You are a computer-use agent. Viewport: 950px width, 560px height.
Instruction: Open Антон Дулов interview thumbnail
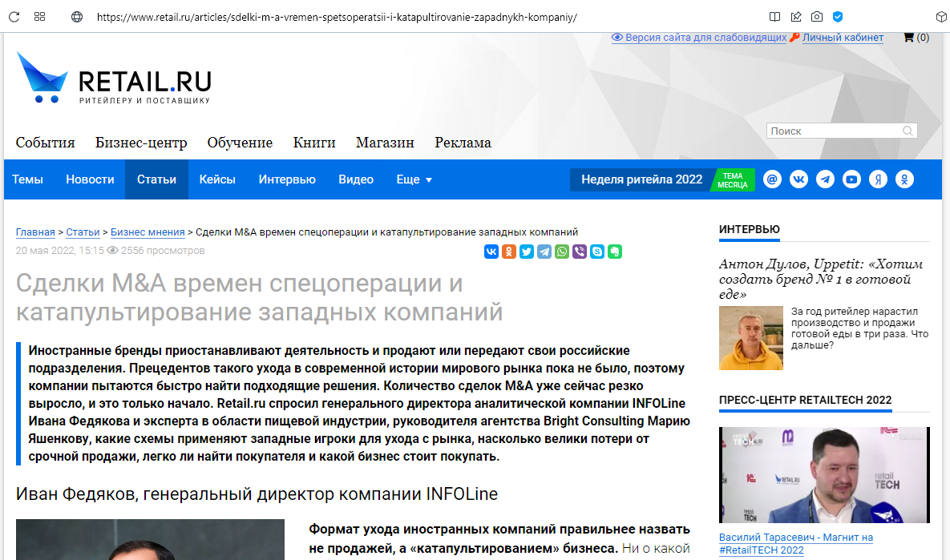(751, 337)
